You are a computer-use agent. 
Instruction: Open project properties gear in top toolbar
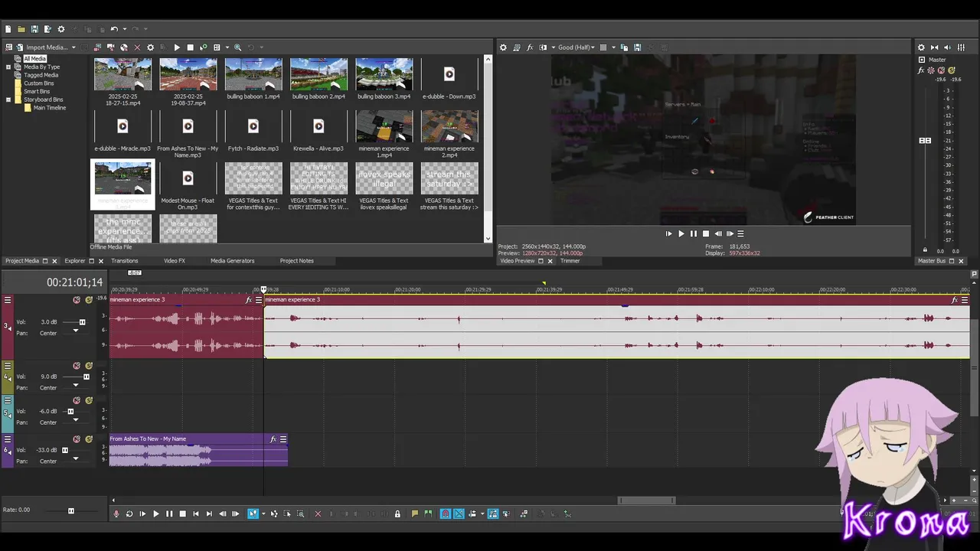click(x=61, y=29)
